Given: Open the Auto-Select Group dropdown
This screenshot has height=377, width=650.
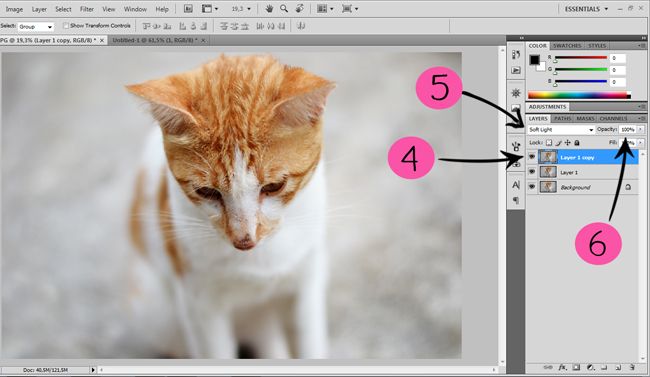Looking at the screenshot, I should (36, 27).
